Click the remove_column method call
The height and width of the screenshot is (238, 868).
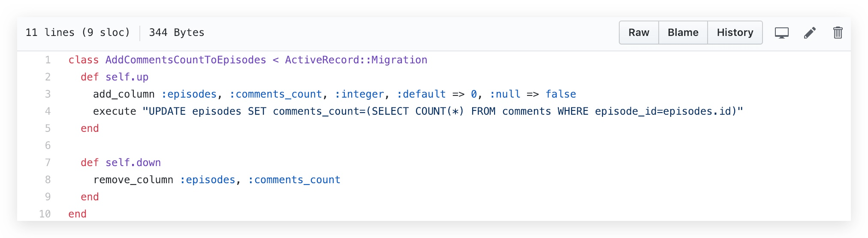(x=133, y=180)
